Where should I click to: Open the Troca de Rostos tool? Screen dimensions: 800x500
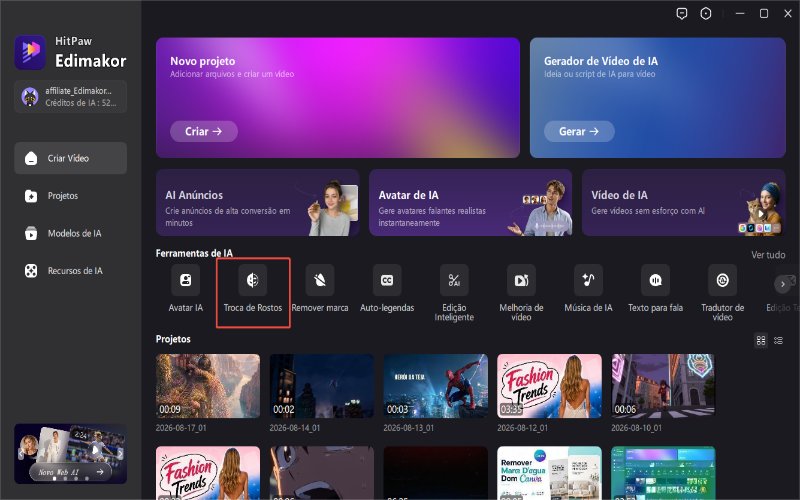(253, 288)
